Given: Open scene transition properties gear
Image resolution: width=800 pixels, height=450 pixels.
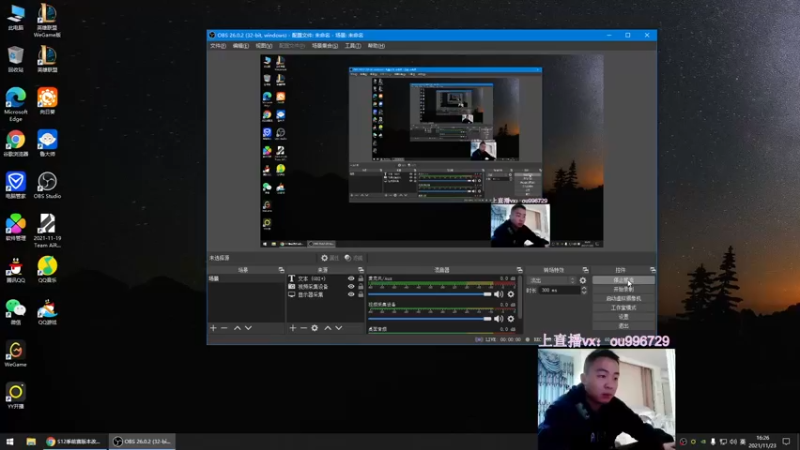Looking at the screenshot, I should point(583,280).
